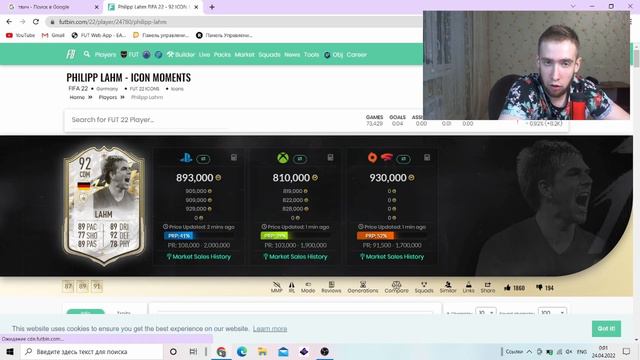Open the YouTube bookmark

coord(20,36)
